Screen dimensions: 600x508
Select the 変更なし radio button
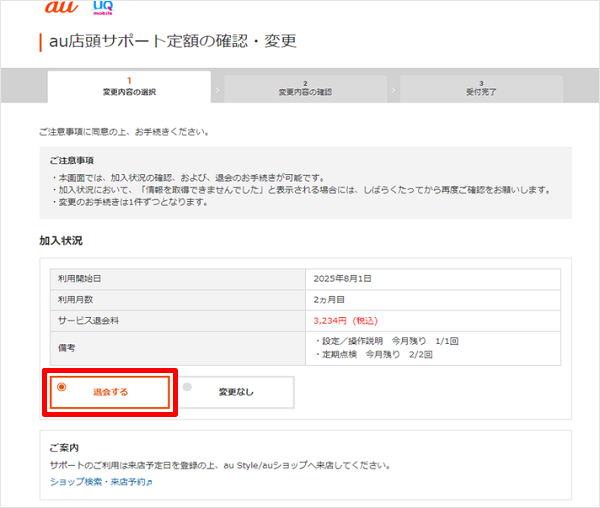(x=187, y=386)
